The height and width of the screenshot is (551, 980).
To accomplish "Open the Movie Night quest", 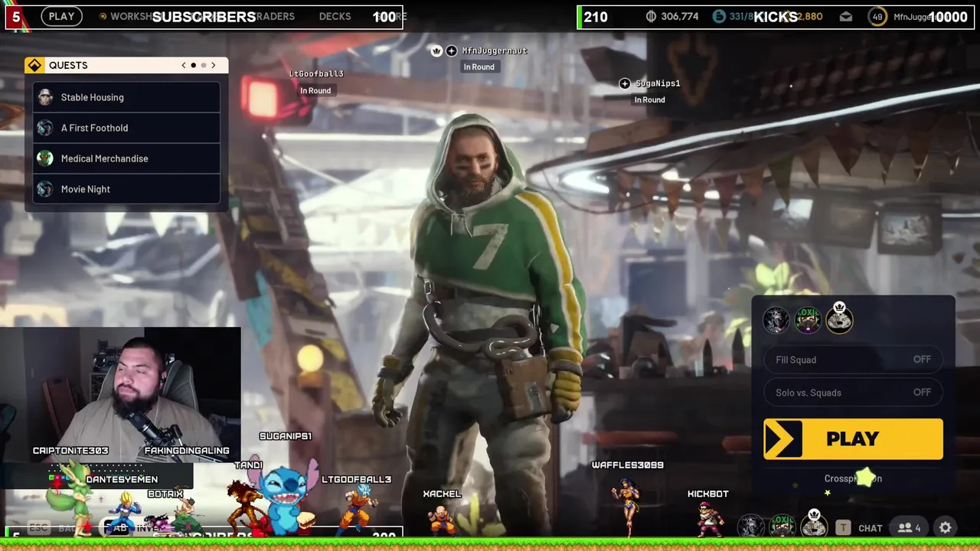I will [126, 189].
